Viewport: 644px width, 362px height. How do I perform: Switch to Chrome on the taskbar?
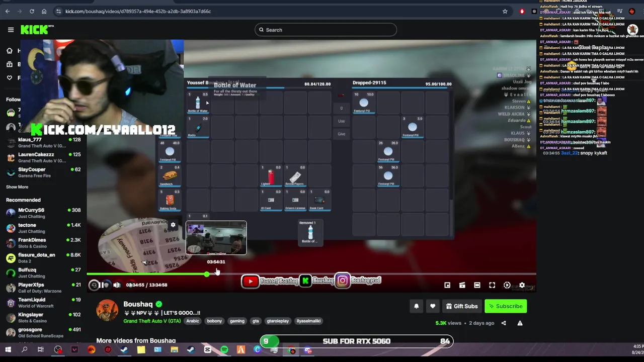291,350
